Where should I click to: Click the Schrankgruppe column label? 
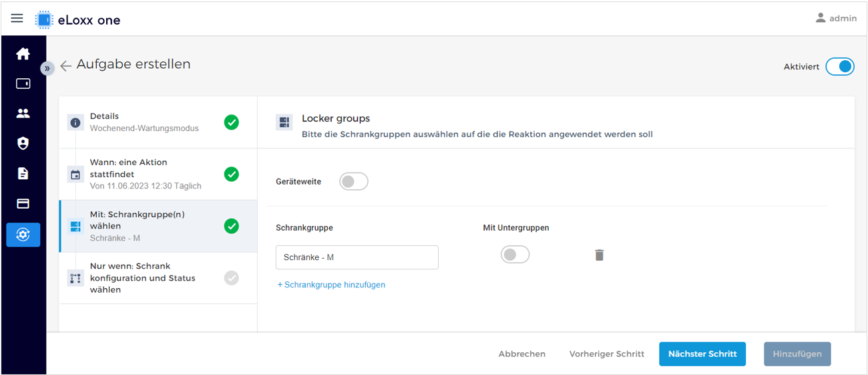coord(304,227)
